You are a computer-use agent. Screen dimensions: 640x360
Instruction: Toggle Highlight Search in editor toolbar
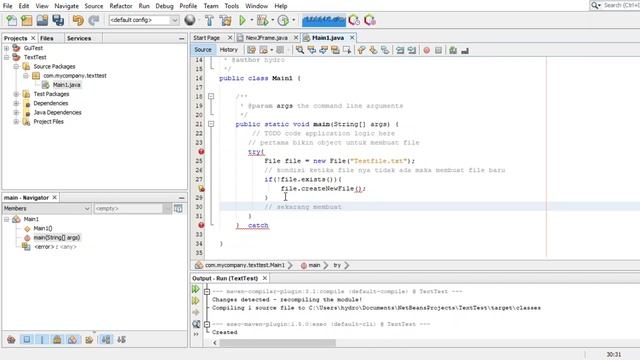pos(336,50)
